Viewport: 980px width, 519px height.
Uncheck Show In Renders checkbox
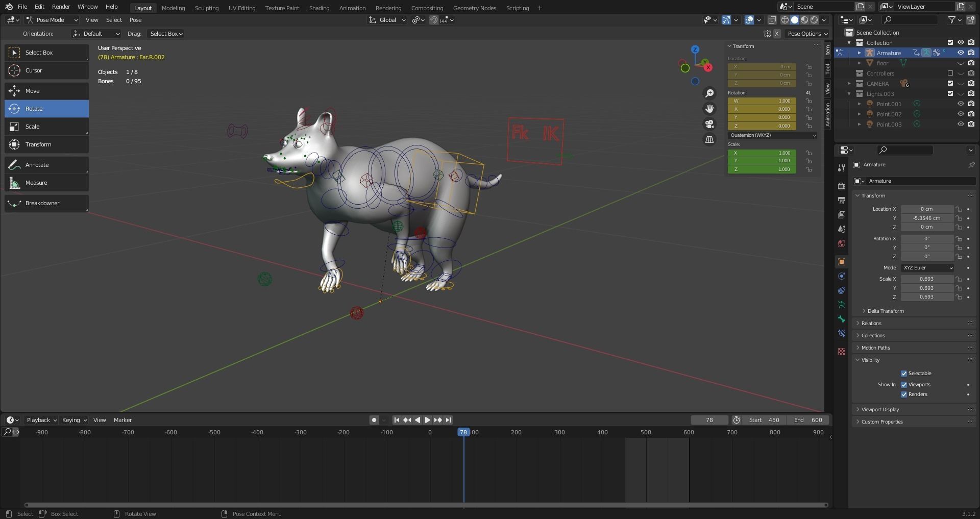click(904, 394)
